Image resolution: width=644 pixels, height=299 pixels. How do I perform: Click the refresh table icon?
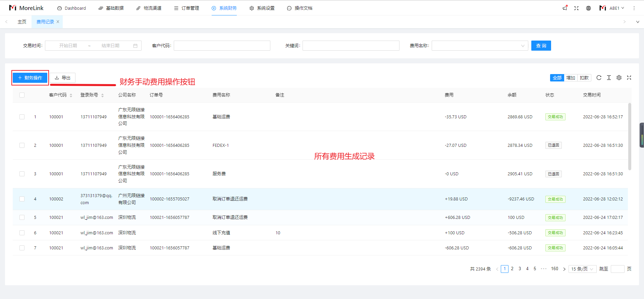click(599, 78)
